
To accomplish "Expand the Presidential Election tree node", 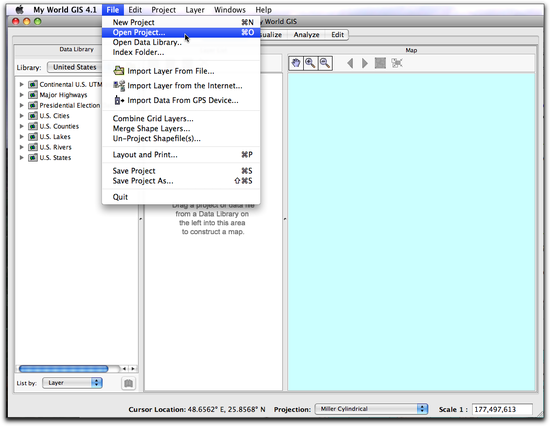I will tap(21, 105).
